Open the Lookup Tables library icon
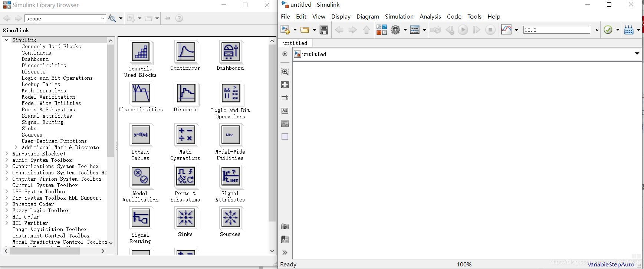Viewport: 644px width, 269px height. pos(141,135)
